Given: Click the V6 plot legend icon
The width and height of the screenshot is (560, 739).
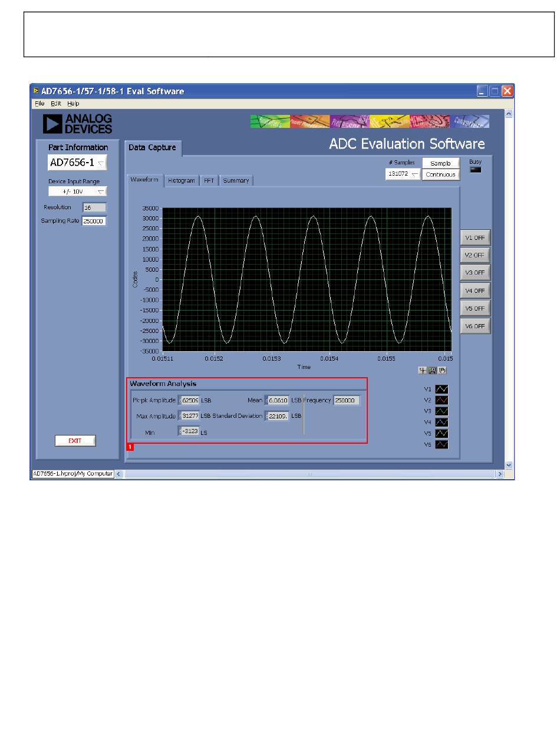Looking at the screenshot, I should 442,444.
